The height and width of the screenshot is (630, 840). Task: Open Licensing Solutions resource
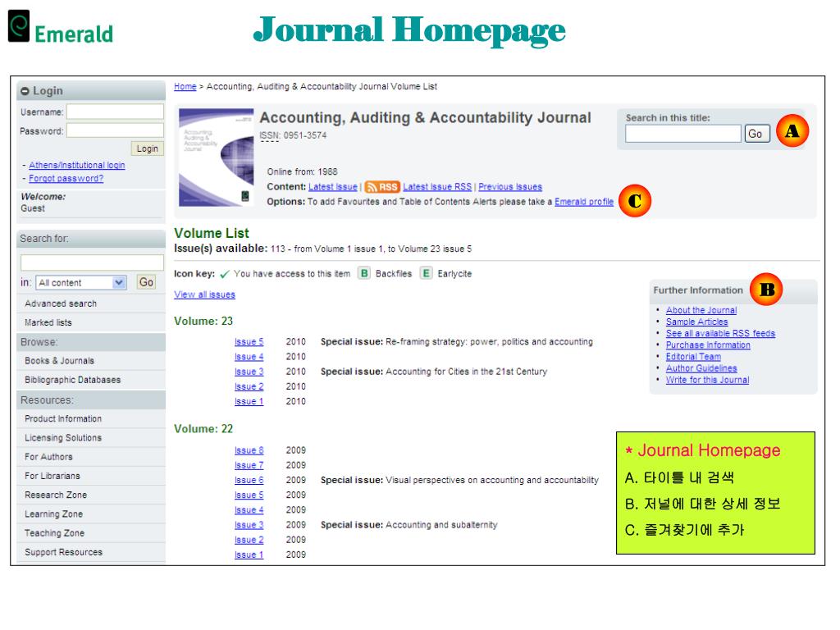tap(63, 438)
